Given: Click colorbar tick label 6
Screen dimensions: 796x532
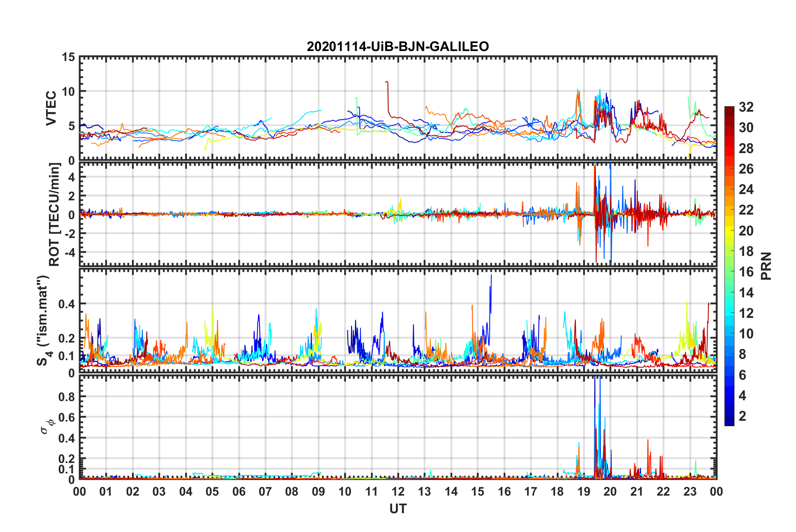Looking at the screenshot, I should pyautogui.click(x=742, y=375).
